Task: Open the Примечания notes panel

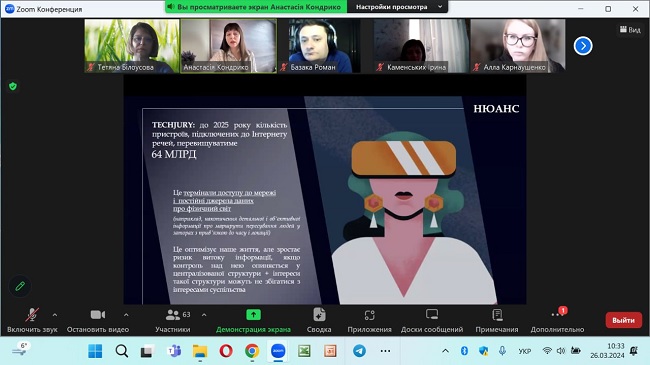Action: [497, 321]
